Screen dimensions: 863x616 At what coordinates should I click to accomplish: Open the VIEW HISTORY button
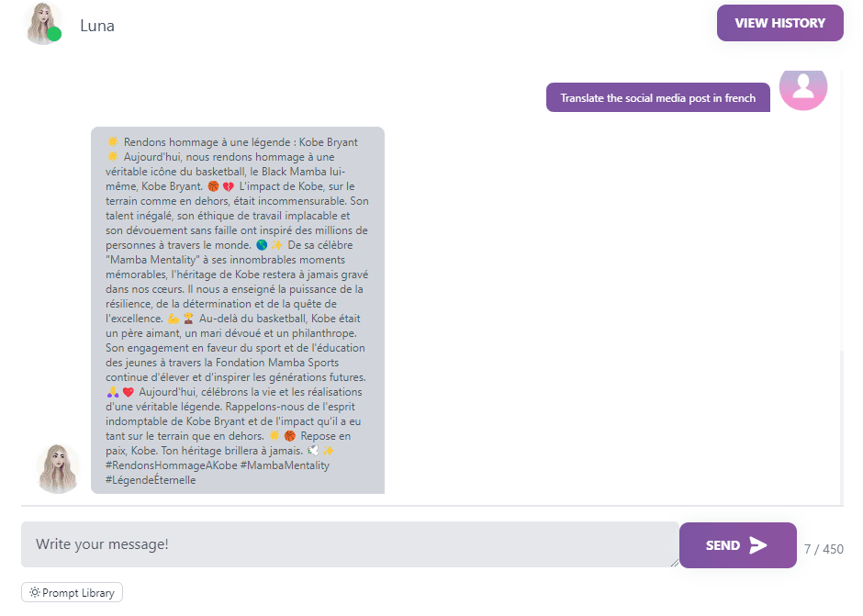pyautogui.click(x=779, y=23)
